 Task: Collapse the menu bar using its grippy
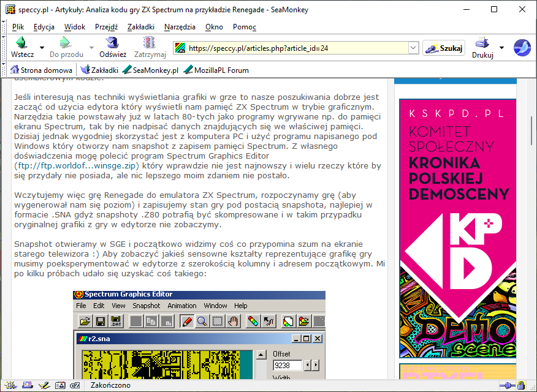click(4, 27)
